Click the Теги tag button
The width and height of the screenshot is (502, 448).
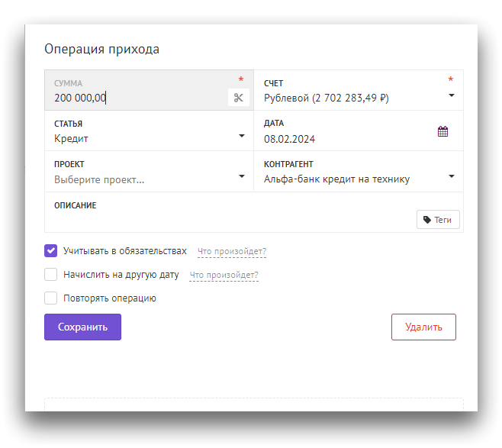(438, 220)
